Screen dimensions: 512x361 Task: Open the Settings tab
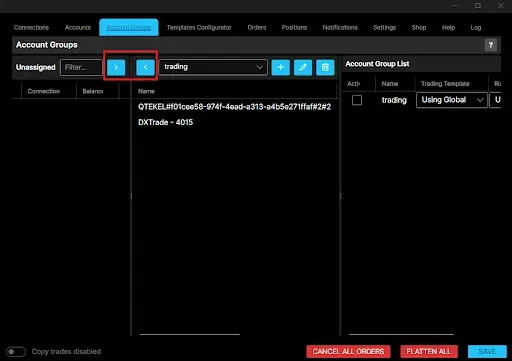(384, 27)
